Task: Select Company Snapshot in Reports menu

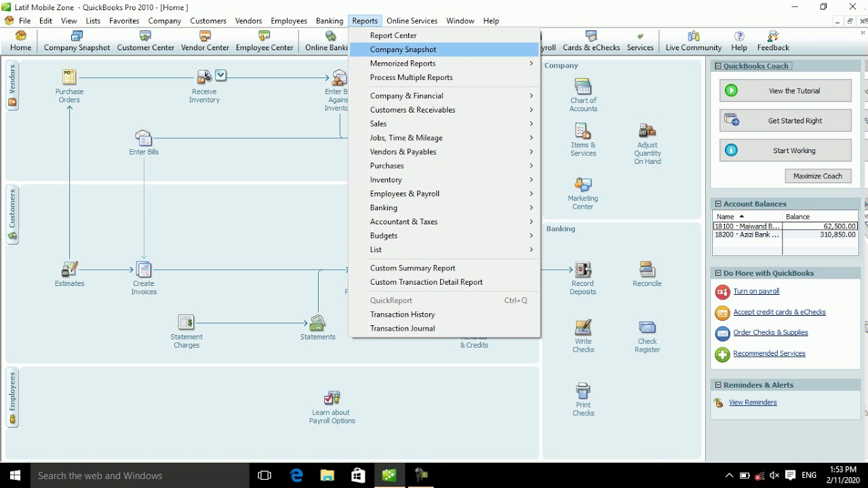Action: (445, 49)
